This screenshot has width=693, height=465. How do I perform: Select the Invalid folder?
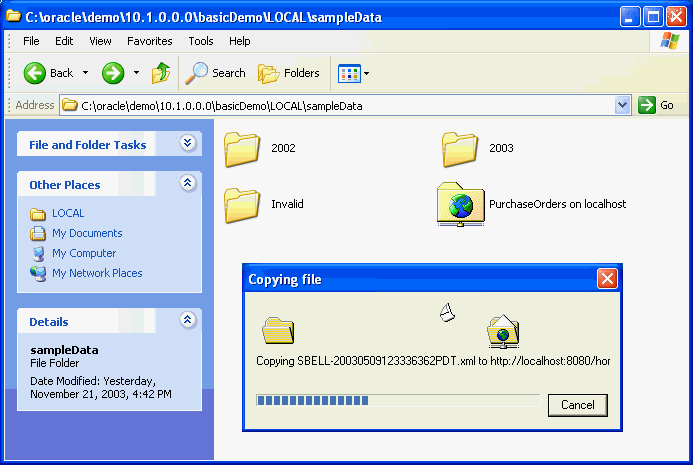point(242,204)
